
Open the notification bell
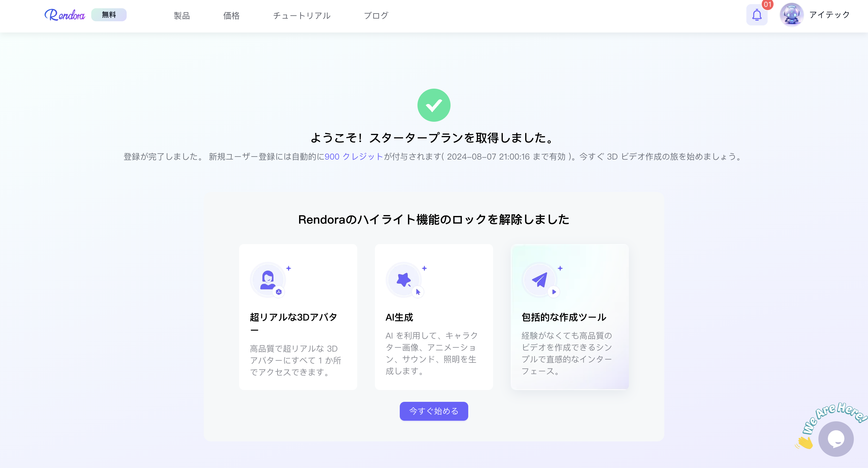[x=757, y=15]
